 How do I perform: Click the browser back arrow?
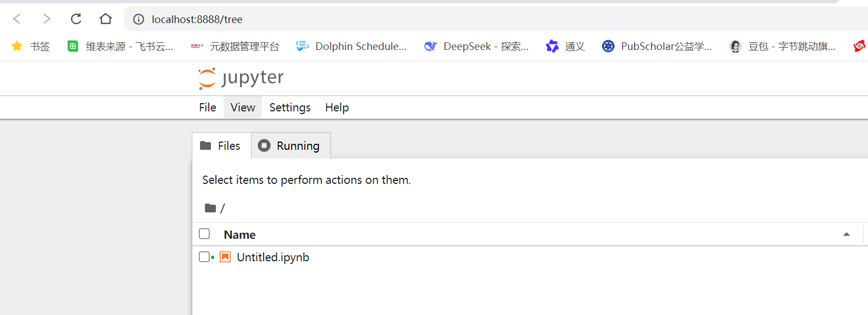[17, 19]
